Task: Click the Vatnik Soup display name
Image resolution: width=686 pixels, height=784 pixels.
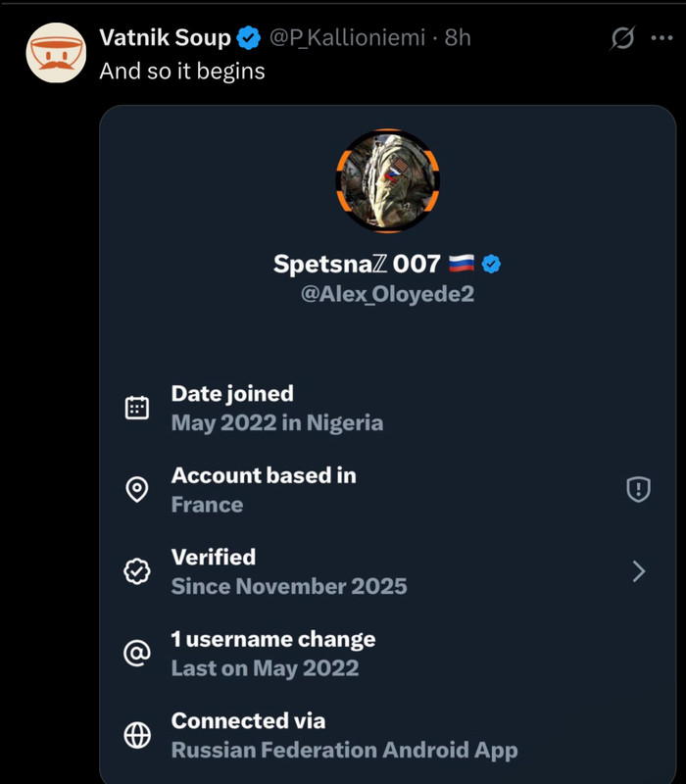Action: click(x=165, y=38)
